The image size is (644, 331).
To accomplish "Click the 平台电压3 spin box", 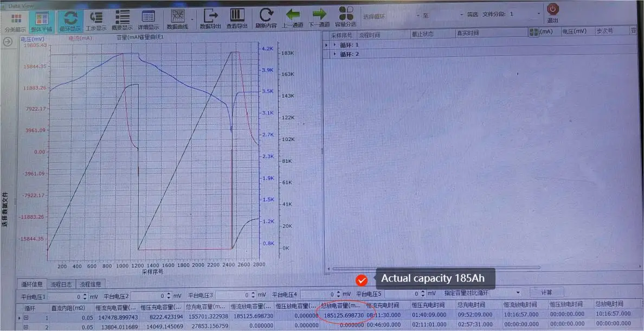I will click(x=236, y=296).
